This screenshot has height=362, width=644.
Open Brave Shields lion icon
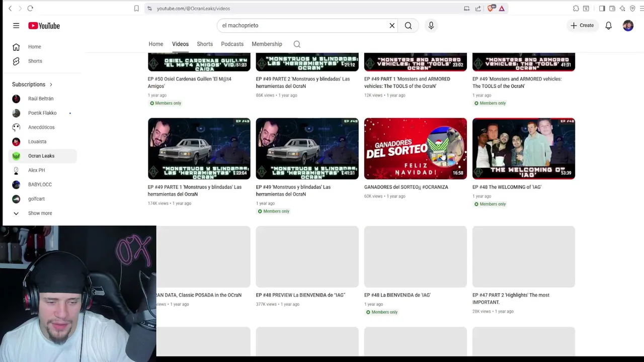tap(492, 8)
